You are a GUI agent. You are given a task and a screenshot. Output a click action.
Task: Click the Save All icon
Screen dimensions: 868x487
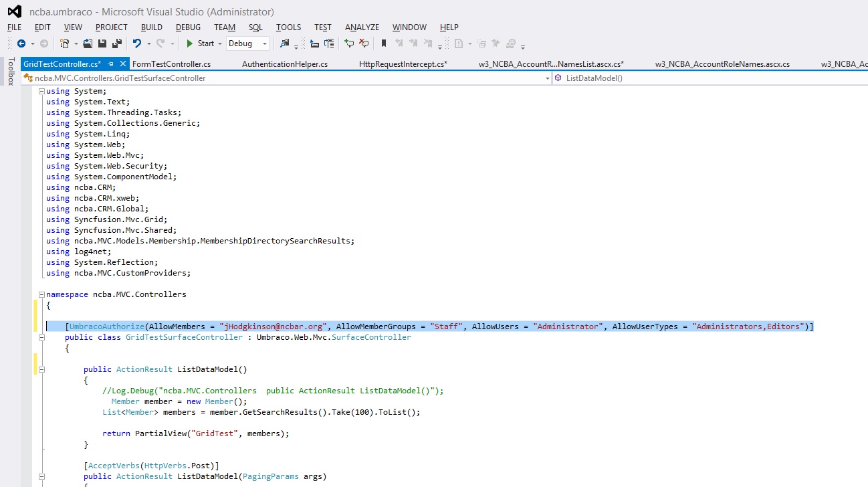point(117,43)
